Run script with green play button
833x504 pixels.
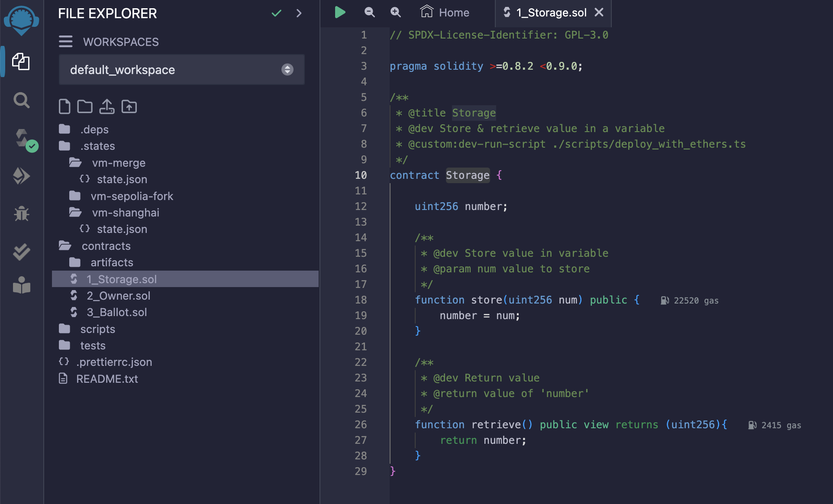pyautogui.click(x=340, y=13)
